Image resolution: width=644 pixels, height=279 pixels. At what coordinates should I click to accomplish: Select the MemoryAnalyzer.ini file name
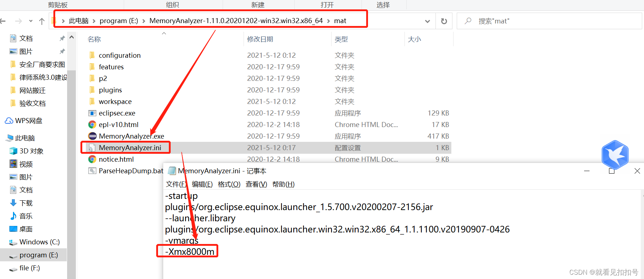pos(130,148)
